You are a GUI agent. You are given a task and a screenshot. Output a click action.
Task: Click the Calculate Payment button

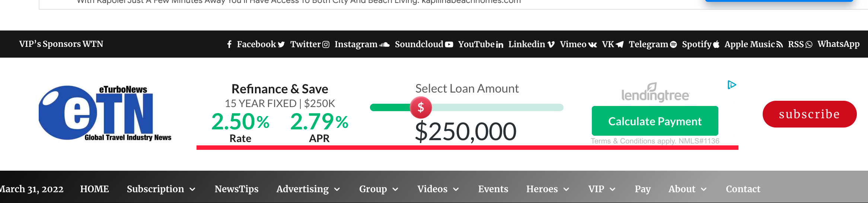pos(655,121)
